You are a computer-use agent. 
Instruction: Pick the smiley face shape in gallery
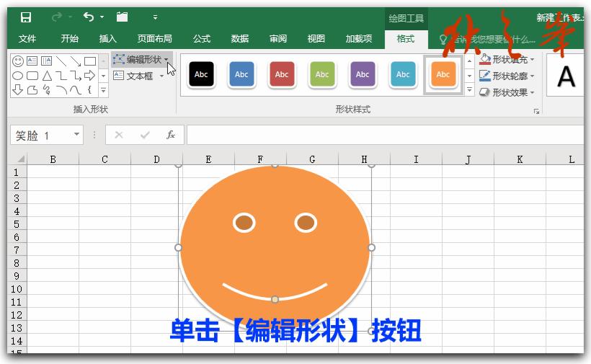[18, 61]
